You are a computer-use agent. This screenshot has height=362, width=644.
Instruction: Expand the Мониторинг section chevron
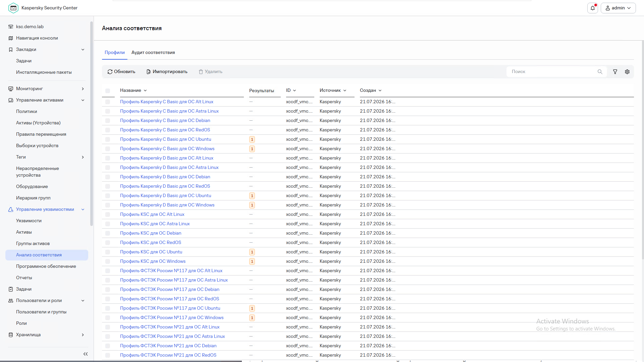pos(83,89)
